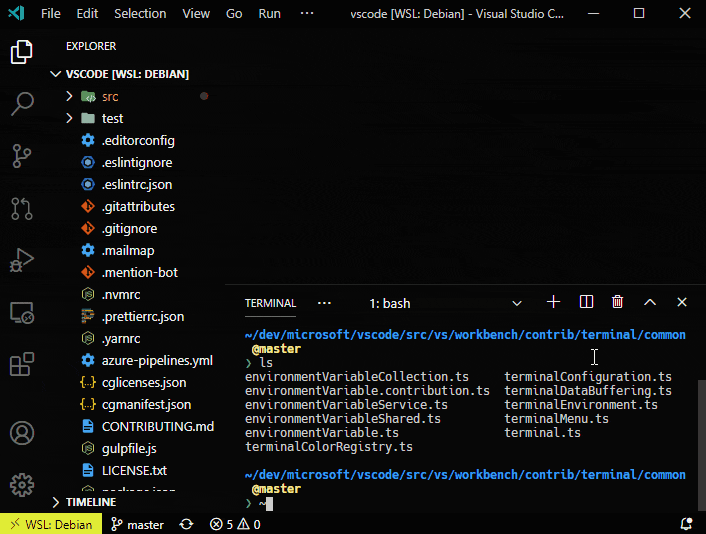
Task: Open the azure-pipelines.yml file
Action: (x=157, y=361)
